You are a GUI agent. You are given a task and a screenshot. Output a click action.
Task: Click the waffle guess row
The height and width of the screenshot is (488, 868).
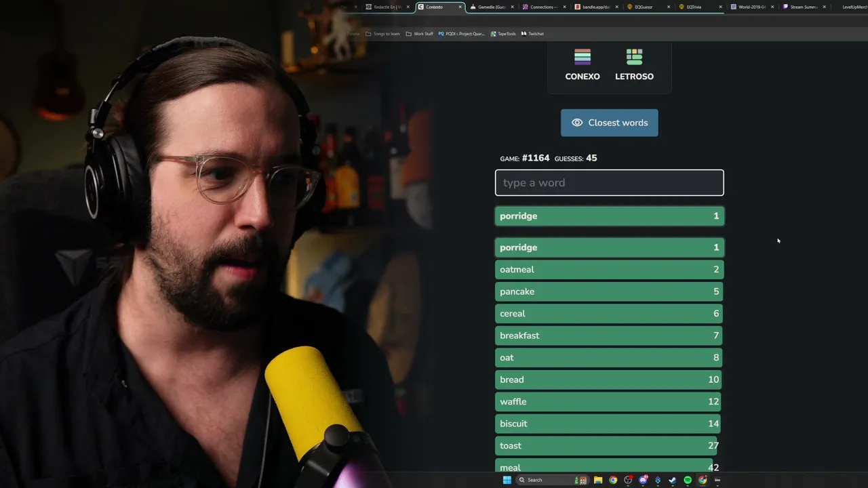(608, 402)
